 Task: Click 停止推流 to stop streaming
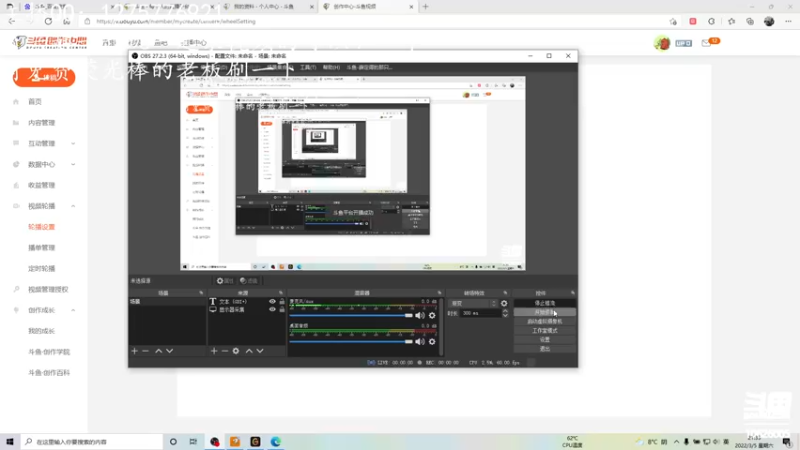[544, 303]
